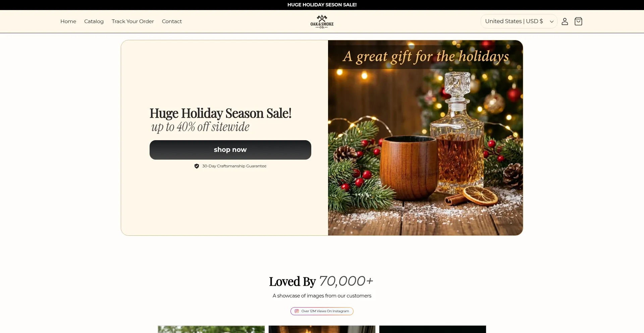Viewport: 644px width, 333px height.
Task: Open the shopping cart icon
Action: coord(578,21)
